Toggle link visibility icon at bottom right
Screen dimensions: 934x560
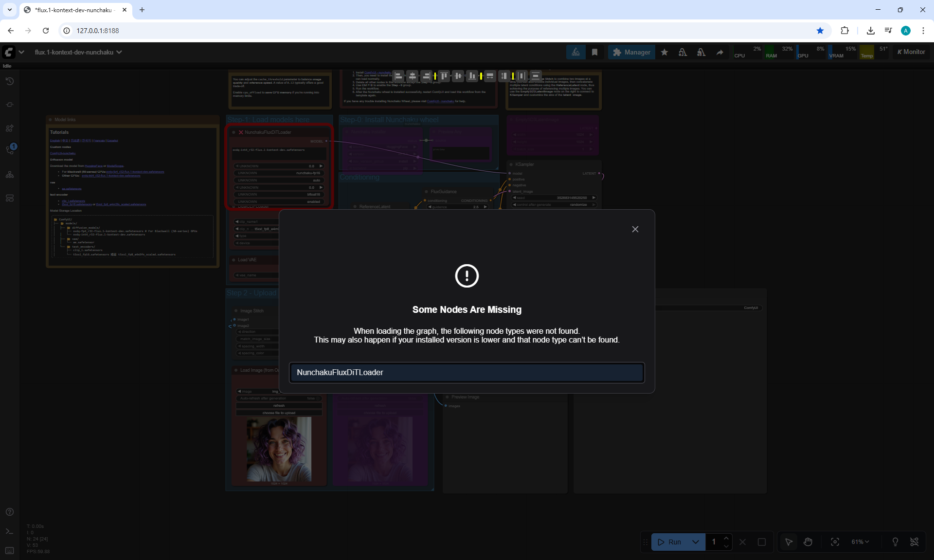[915, 542]
